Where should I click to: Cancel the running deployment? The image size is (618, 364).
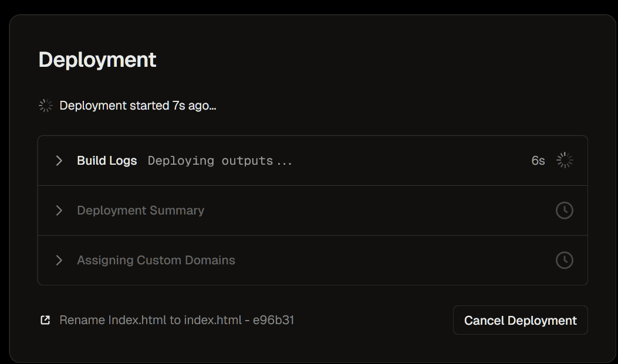(x=520, y=320)
